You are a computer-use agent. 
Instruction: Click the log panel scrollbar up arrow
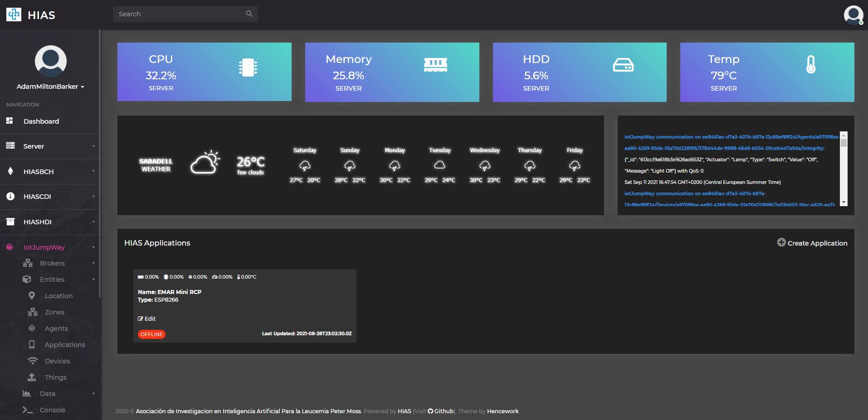[844, 135]
